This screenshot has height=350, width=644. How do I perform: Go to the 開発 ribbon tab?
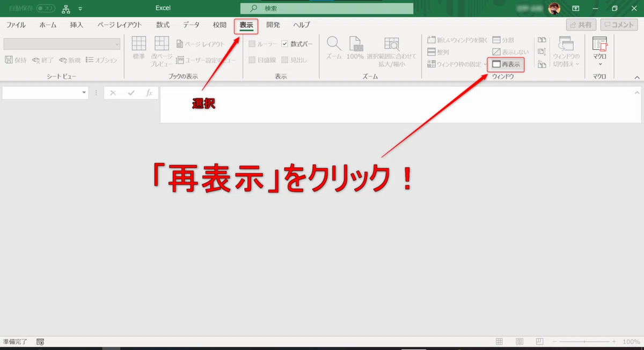pos(273,25)
